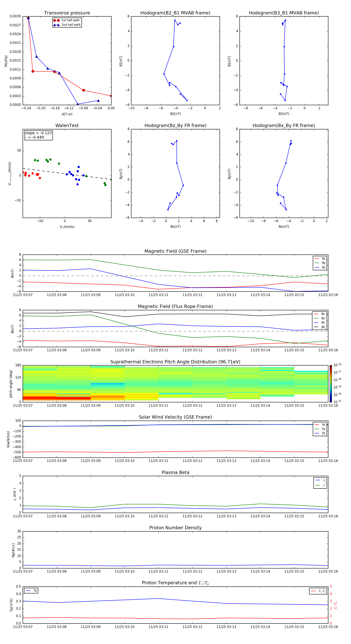This screenshot has width=351, height=644.
Task: Click the dashed zero line in GSE panel
Action: coord(175,276)
